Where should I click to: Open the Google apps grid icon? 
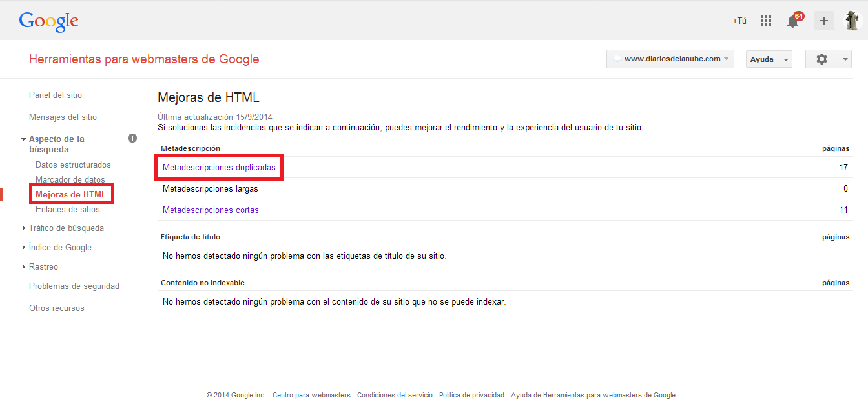(766, 21)
